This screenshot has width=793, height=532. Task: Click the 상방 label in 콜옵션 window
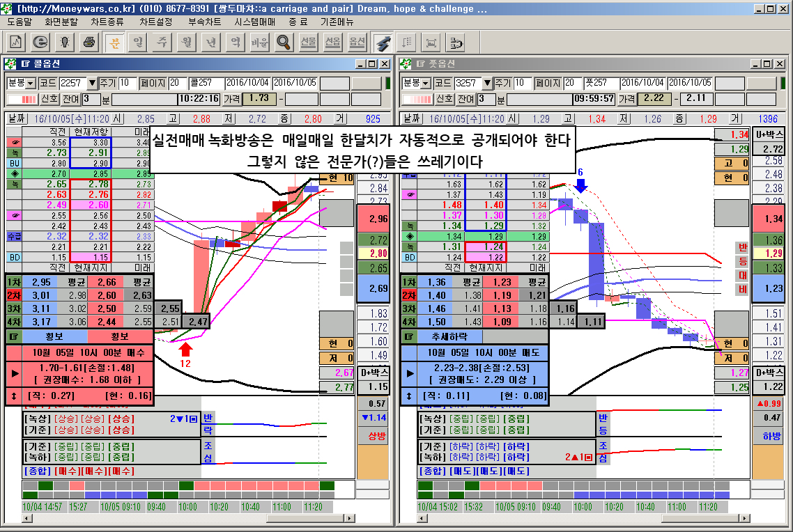[x=376, y=436]
